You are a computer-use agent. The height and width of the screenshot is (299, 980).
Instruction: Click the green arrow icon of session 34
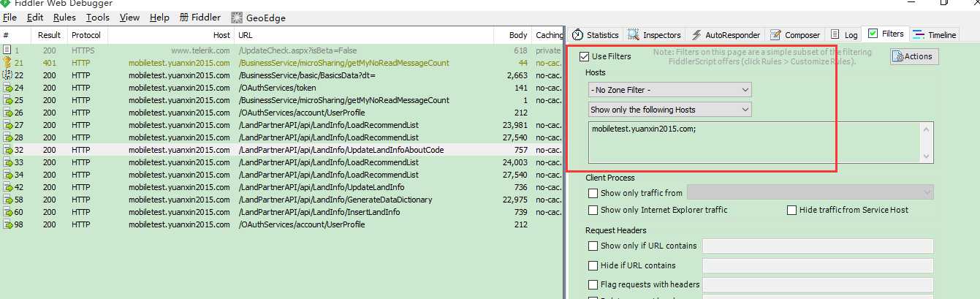(7, 175)
